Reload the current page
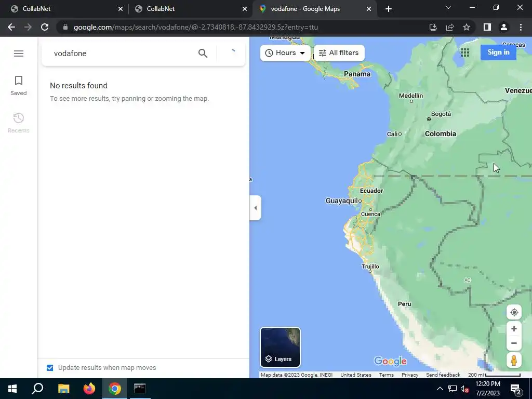The height and width of the screenshot is (399, 532). (x=45, y=27)
